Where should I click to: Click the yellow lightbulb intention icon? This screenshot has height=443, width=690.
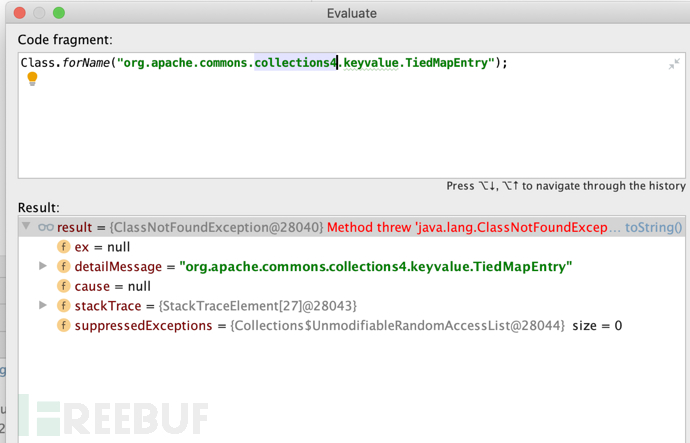[32, 79]
